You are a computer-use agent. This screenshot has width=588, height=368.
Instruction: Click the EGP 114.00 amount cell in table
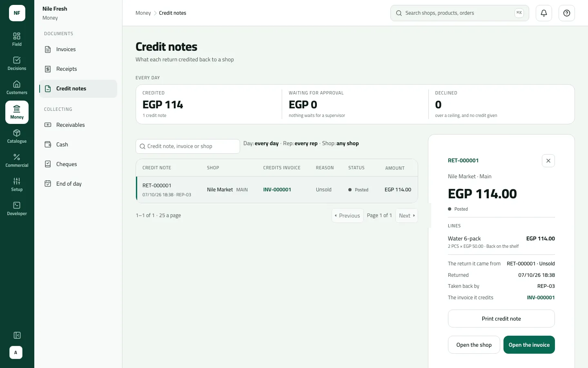pos(398,190)
